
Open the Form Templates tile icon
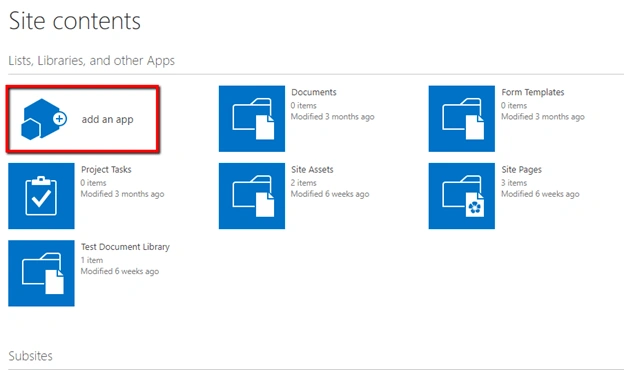(x=462, y=119)
